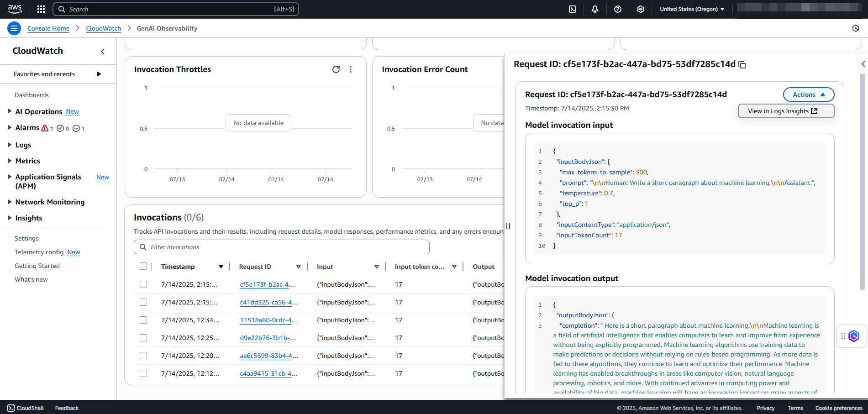Viewport: 868px width, 414px height.
Task: Refresh the Invocation Throttles widget
Action: 336,69
